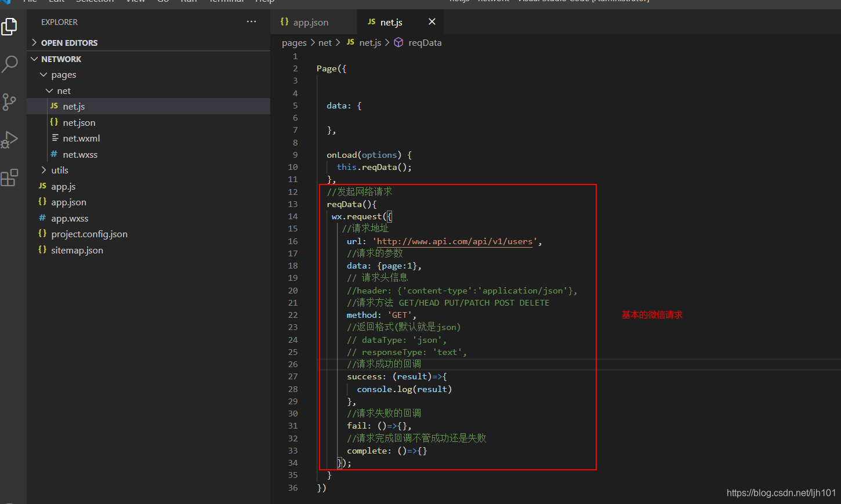This screenshot has width=841, height=504.
Task: Open the Search view in activity bar
Action: [10, 64]
